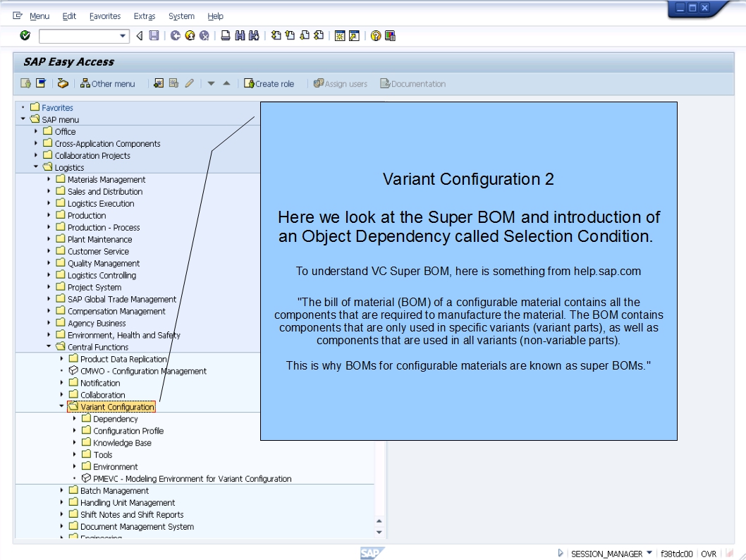Screen dimensions: 746x560
Task: Click the Save diskette icon
Action: pyautogui.click(x=154, y=36)
